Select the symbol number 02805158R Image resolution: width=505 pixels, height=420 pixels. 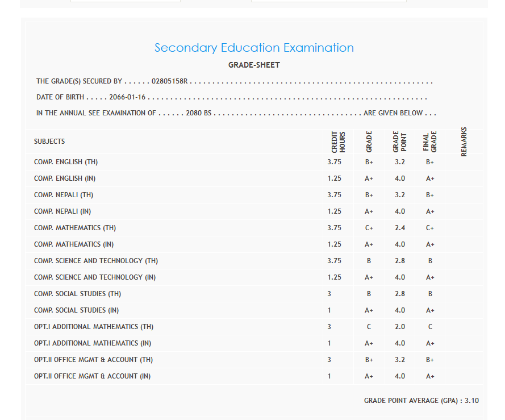[x=169, y=81]
